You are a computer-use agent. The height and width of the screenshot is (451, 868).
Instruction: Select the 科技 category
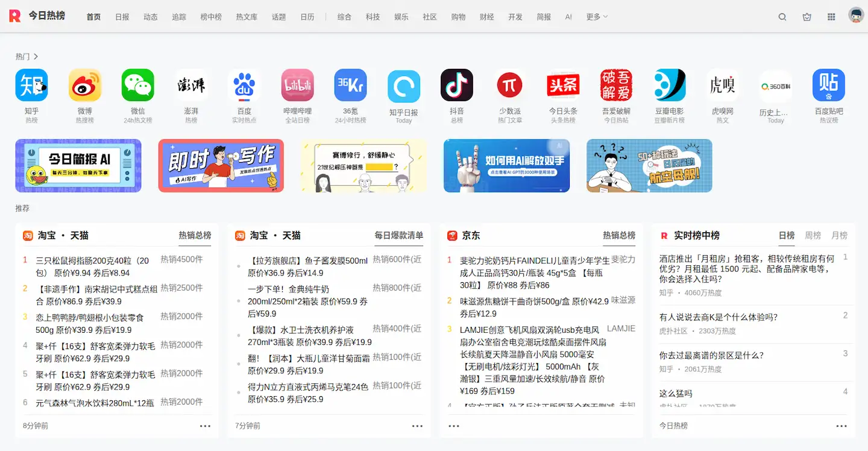coord(373,17)
